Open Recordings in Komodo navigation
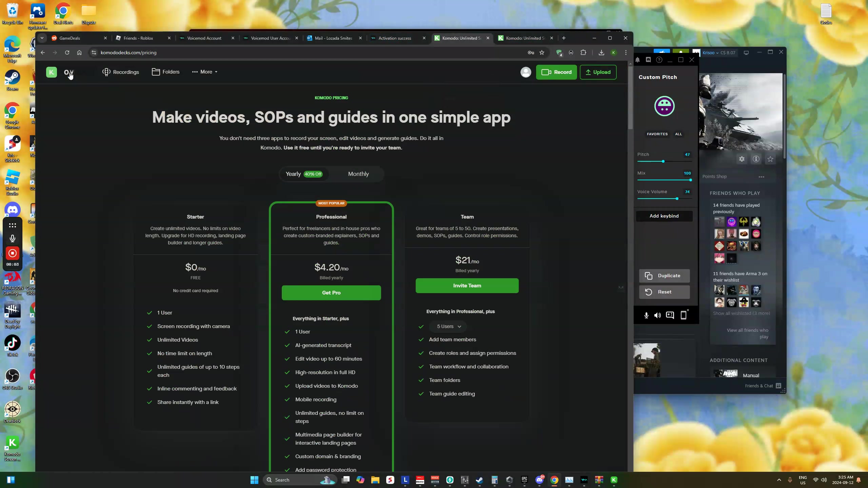The width and height of the screenshot is (868, 488). point(121,72)
